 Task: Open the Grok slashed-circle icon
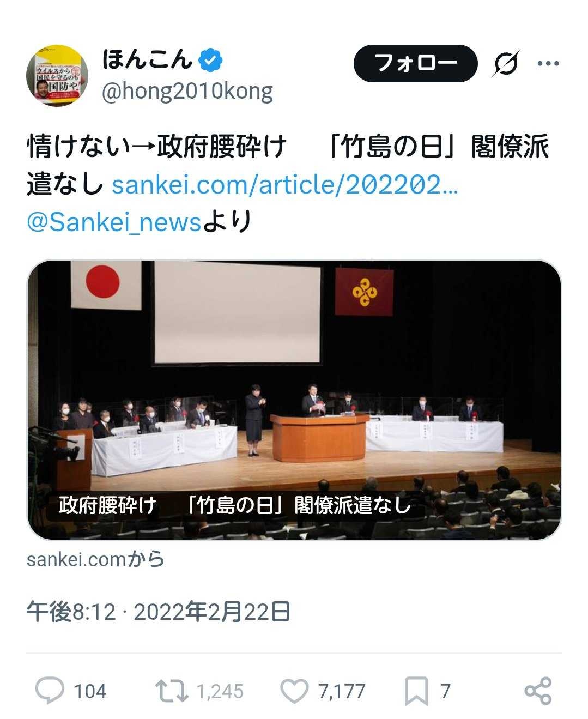point(506,64)
